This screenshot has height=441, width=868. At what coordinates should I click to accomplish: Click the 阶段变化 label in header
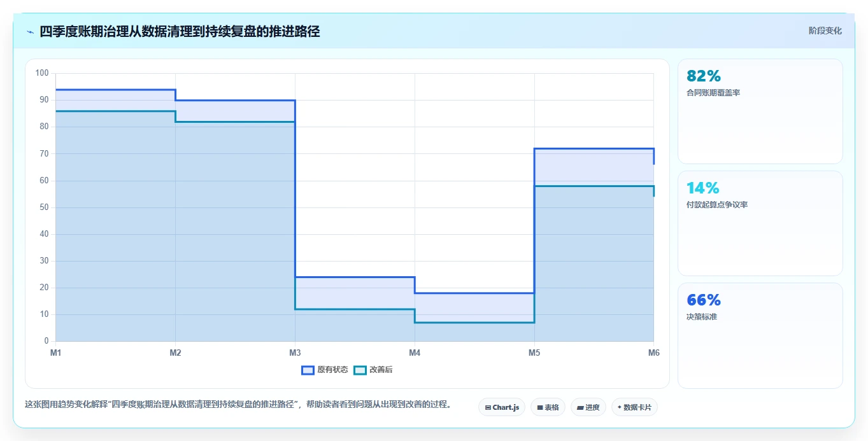point(825,31)
